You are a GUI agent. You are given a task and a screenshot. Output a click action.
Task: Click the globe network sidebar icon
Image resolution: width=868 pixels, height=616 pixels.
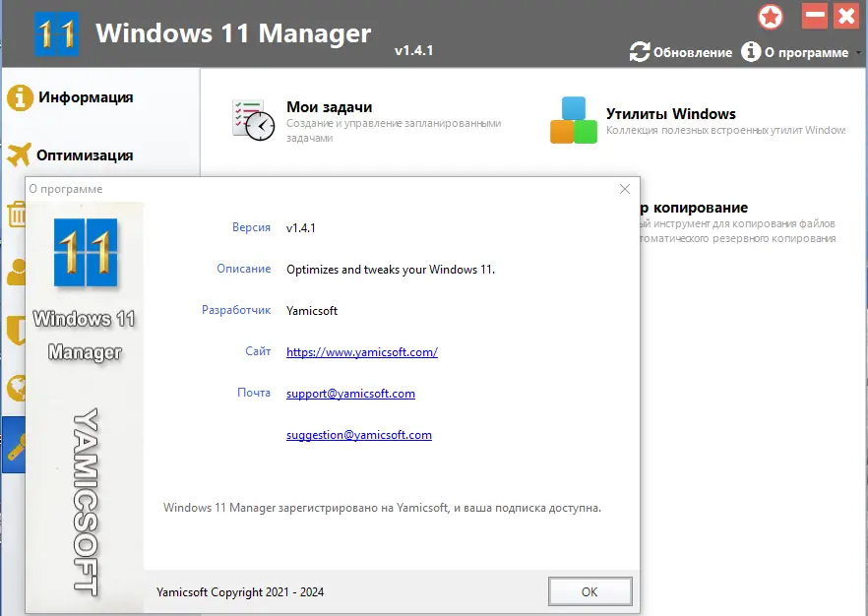pyautogui.click(x=17, y=388)
